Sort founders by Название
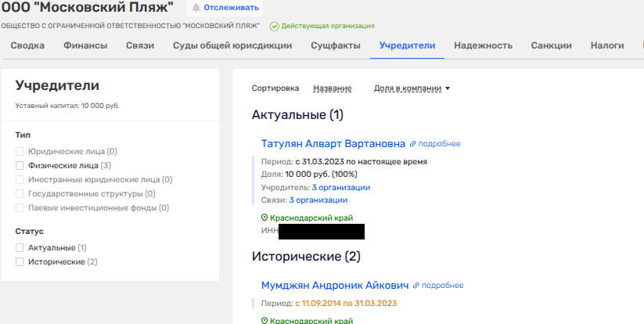The height and width of the screenshot is (324, 644). (332, 88)
